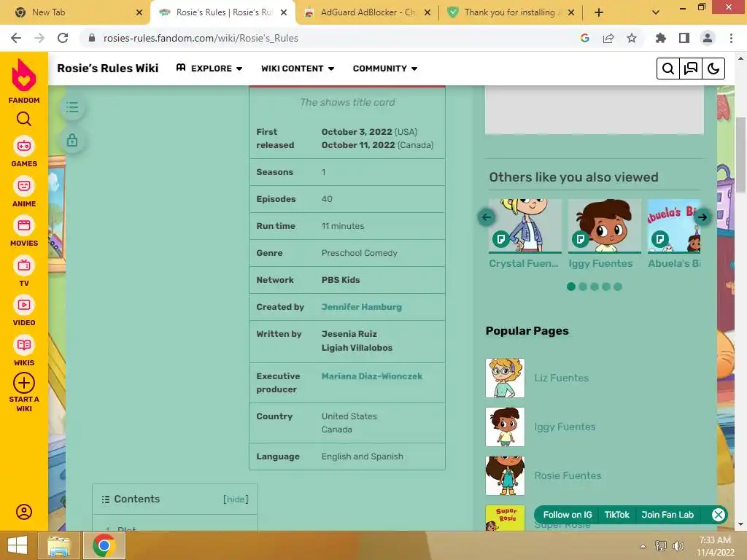
Task: Select the Rosie's Rules tab
Action: (x=223, y=12)
